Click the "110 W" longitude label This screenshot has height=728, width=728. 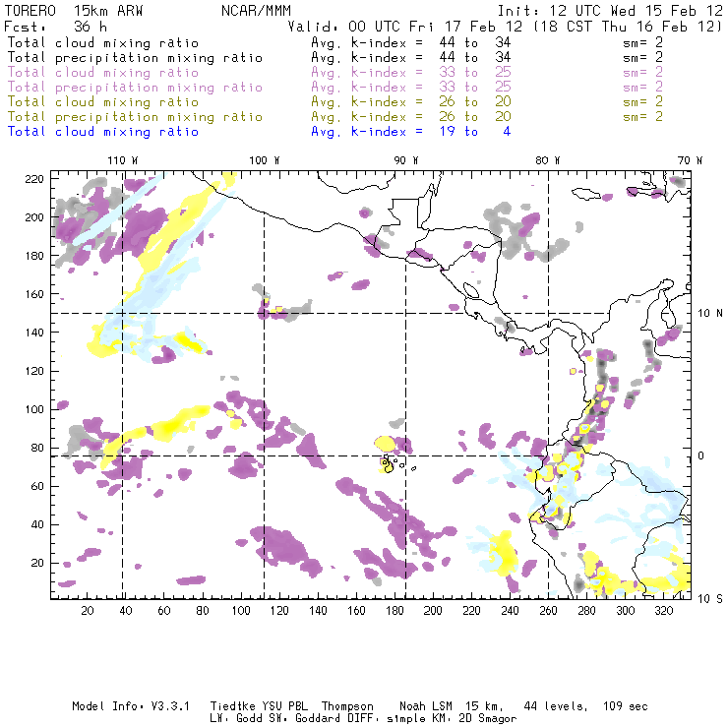click(x=123, y=160)
